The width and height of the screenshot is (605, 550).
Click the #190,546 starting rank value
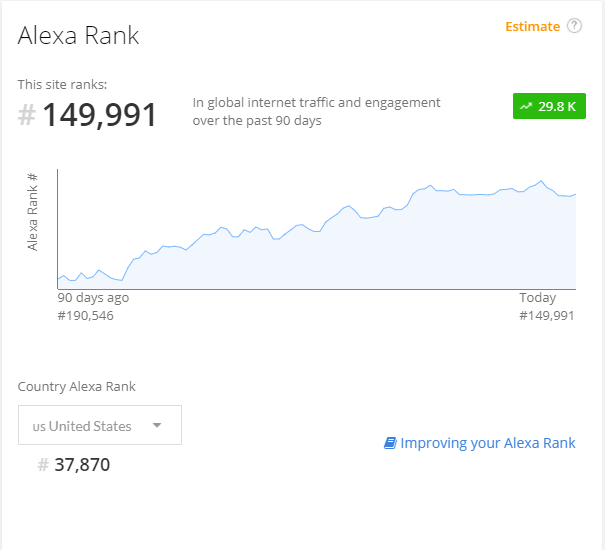(x=86, y=316)
